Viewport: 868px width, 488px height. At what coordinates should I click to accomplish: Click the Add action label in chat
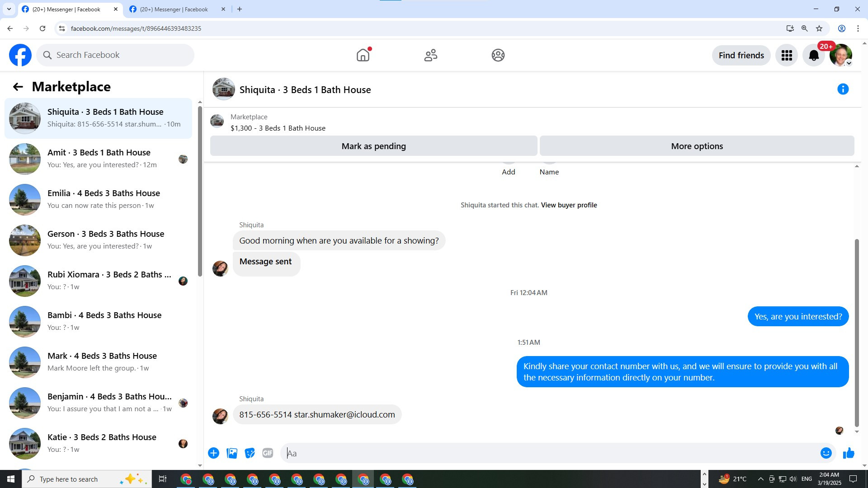[x=509, y=172]
